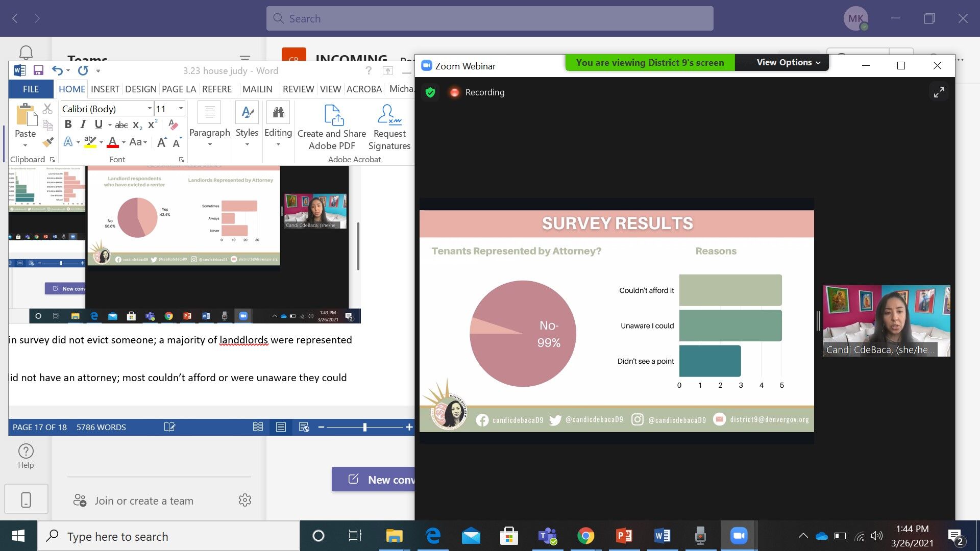Click the blue FILE button
This screenshot has height=551, width=980.
point(31,89)
